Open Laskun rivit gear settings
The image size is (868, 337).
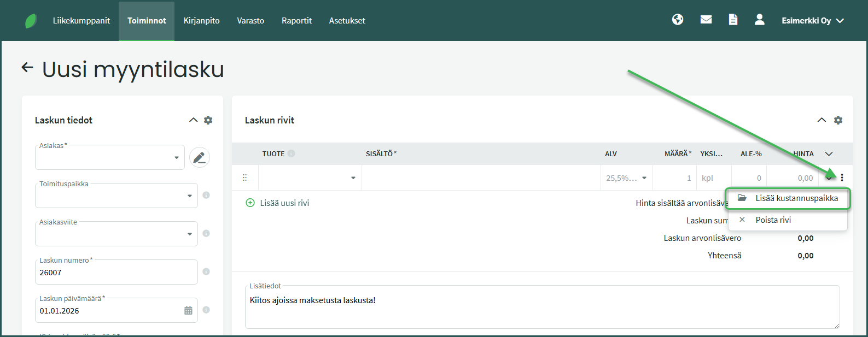coord(838,120)
